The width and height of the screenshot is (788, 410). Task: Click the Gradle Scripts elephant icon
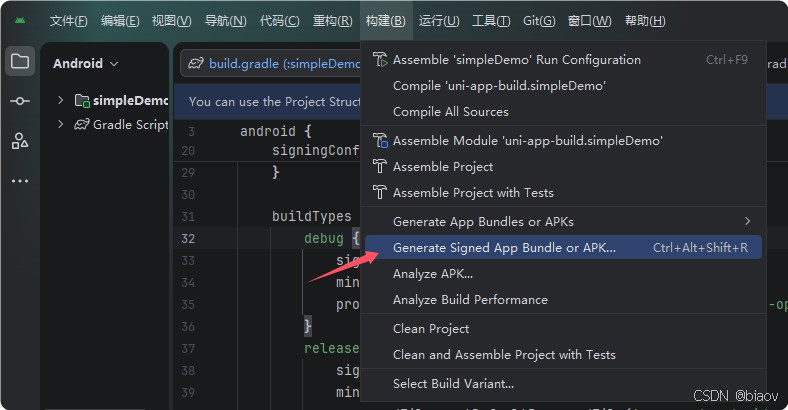82,124
